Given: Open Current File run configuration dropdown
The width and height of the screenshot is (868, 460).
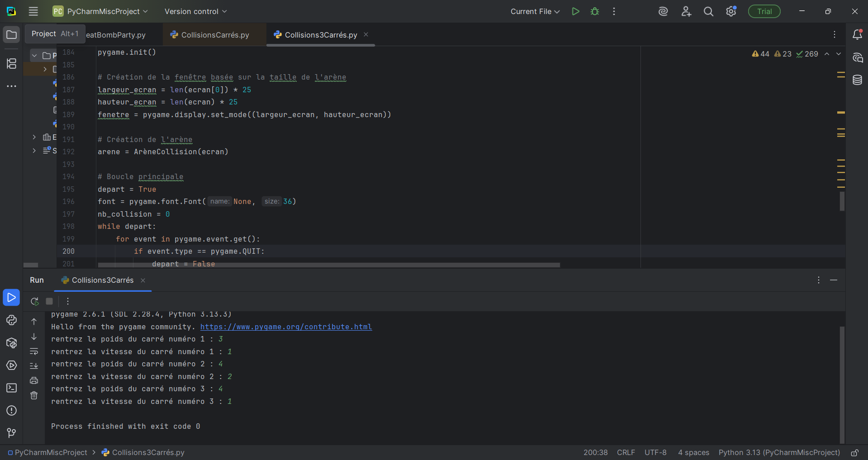Looking at the screenshot, I should [535, 11].
